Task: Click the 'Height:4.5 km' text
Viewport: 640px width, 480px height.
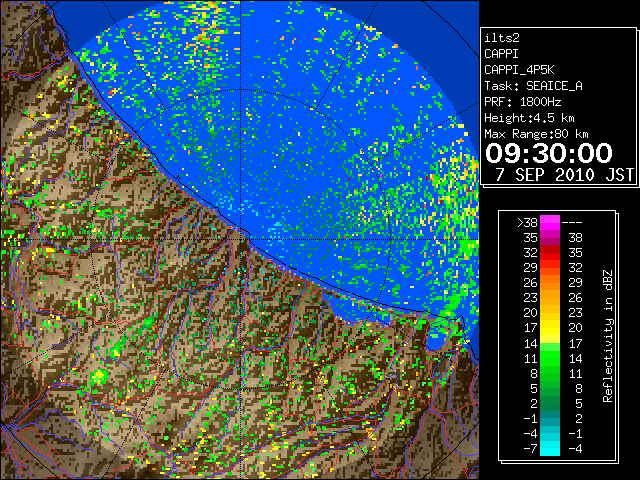Action: click(529, 118)
